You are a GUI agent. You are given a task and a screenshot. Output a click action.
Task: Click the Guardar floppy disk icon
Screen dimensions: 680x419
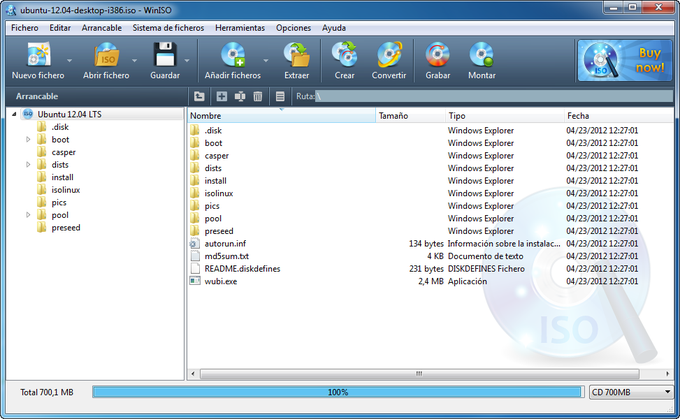click(164, 54)
